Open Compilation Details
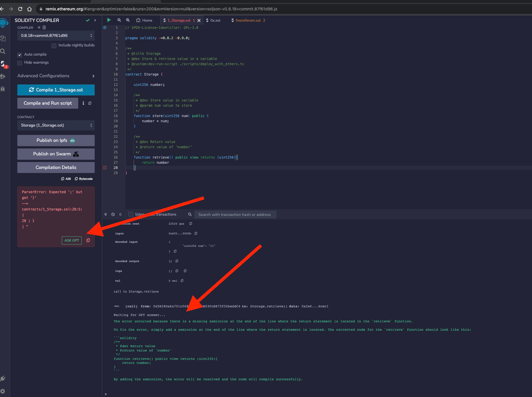The image size is (532, 397). coord(56,168)
